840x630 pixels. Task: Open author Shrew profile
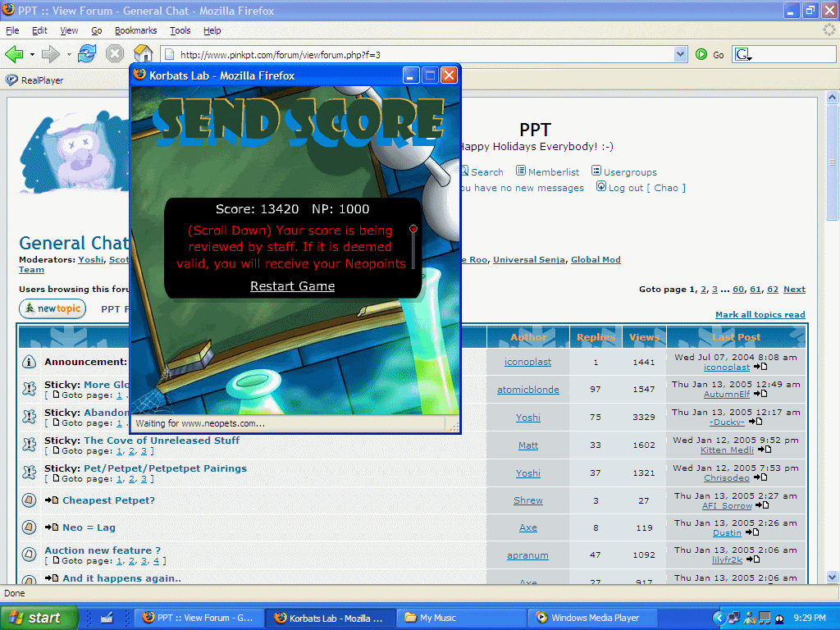[x=528, y=500]
